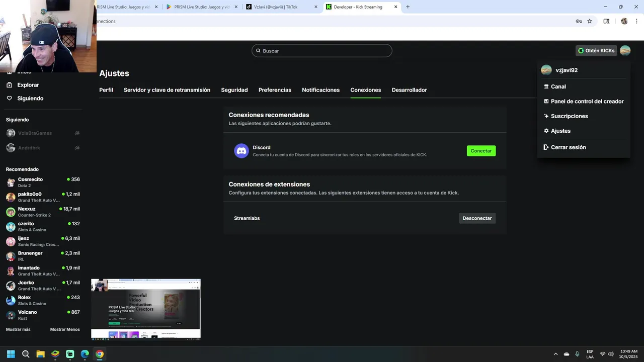Open Jcorko recommended channel
Screen dimensions: 644x362
43,286
